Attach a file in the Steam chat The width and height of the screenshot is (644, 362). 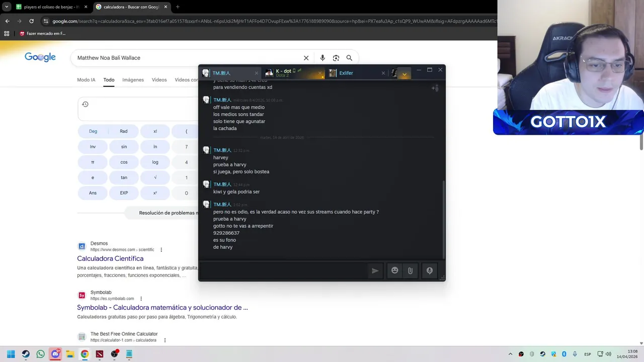[x=410, y=270]
